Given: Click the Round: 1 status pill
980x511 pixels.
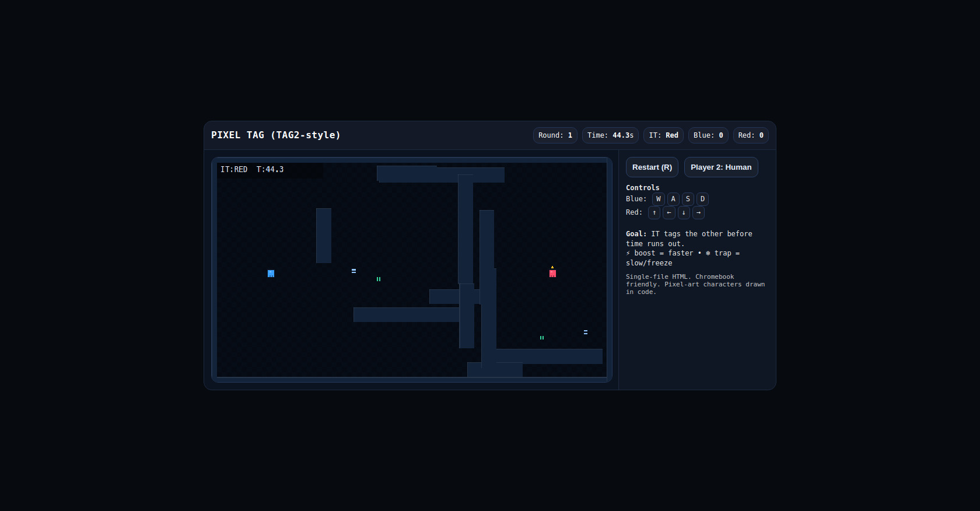Looking at the screenshot, I should click(555, 135).
